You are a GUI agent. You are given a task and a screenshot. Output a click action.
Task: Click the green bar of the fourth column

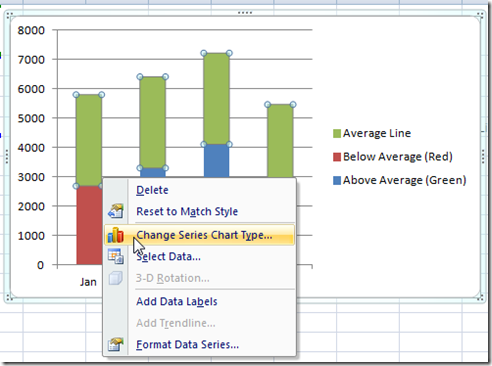(x=280, y=141)
